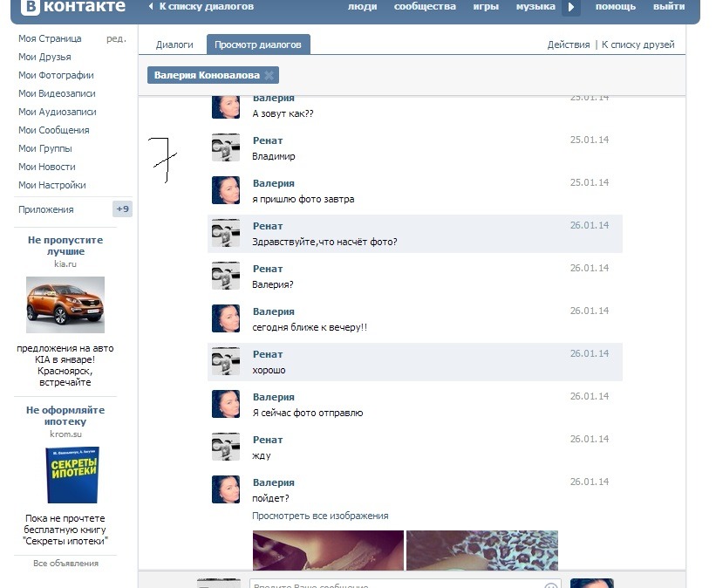Click Валерия's avatar beside А зовут как??
The image size is (716, 588).
point(226,107)
